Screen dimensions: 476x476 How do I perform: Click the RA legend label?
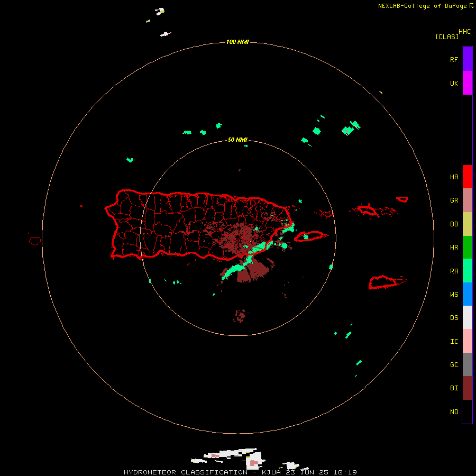(x=454, y=271)
